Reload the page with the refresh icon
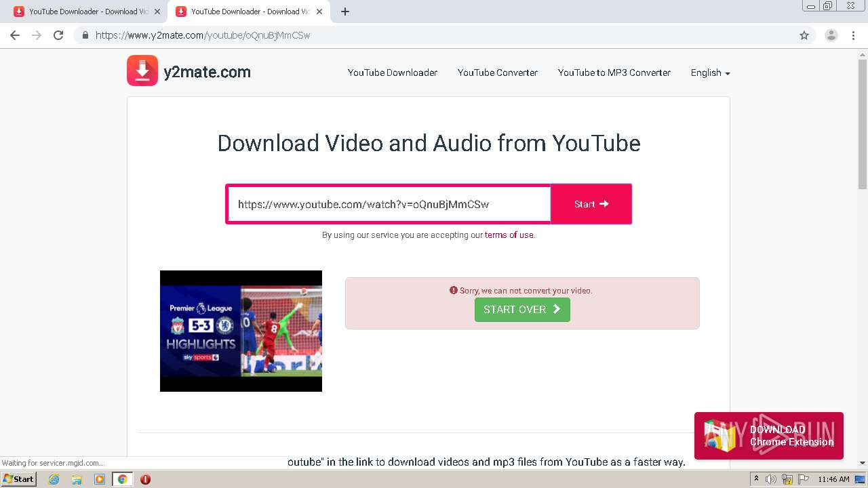 [x=58, y=35]
